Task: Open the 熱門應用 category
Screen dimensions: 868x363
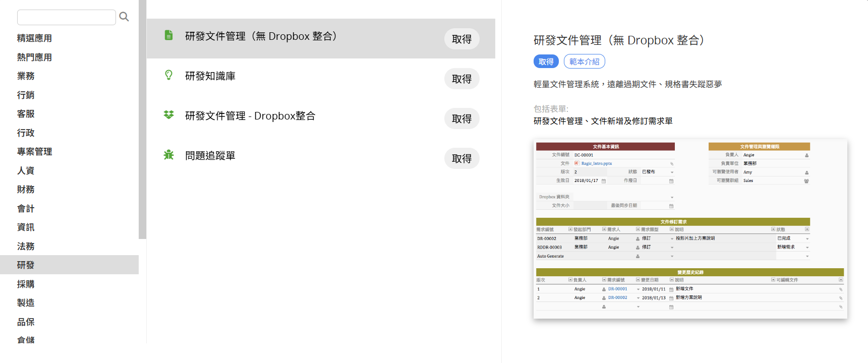Action: tap(34, 57)
